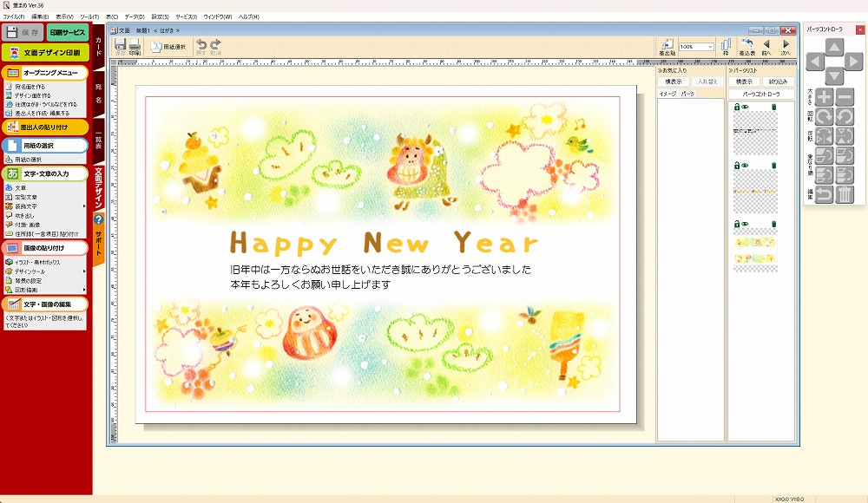868x503 pixels.
Task: Click the 差出貼 sender paste icon
Action: [x=667, y=47]
